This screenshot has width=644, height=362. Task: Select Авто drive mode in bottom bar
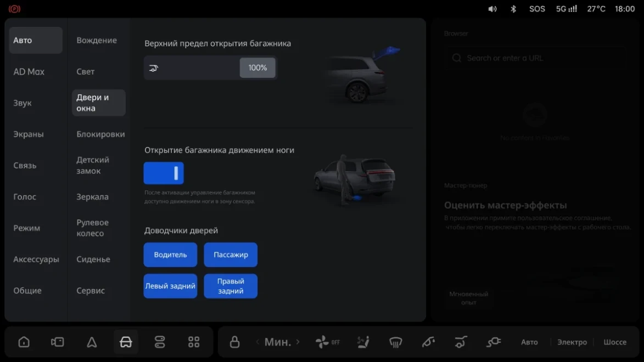529,342
